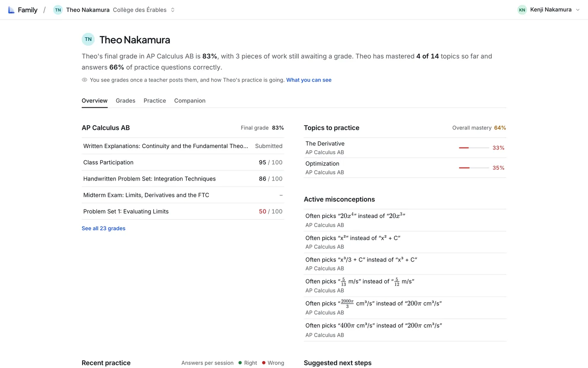Open the 'What you can see' link
The width and height of the screenshot is (588, 368).
click(x=309, y=80)
